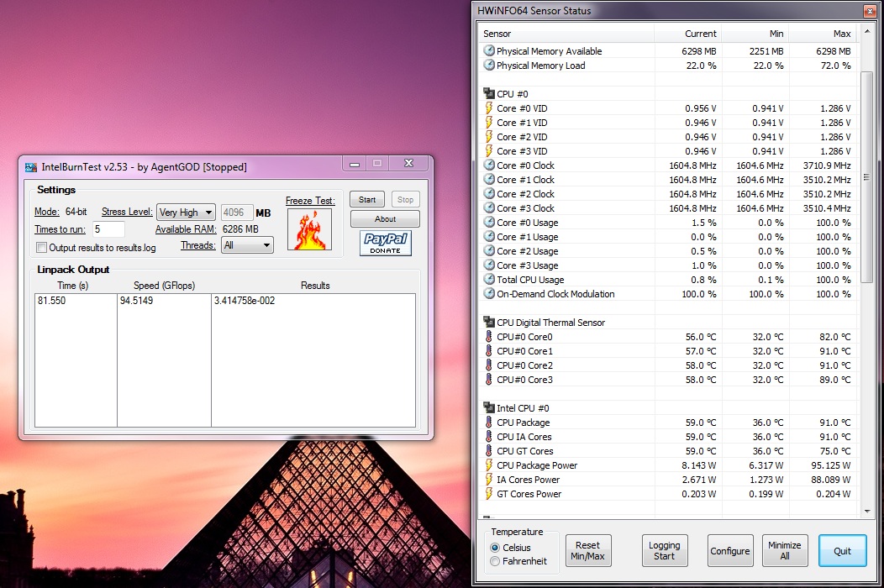Click the Core #0 VID lightning icon
The height and width of the screenshot is (588, 884).
point(489,108)
